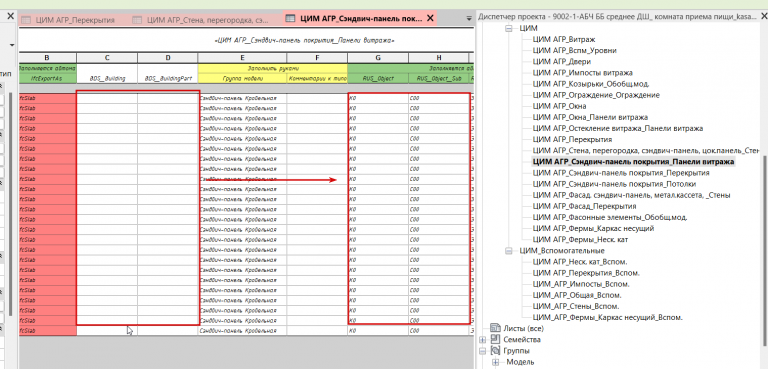Image resolution: width=768 pixels, height=369 pixels.
Task: Select ЦИМ АГР_Фермы_Каркас несущий schedule
Action: coord(593,228)
